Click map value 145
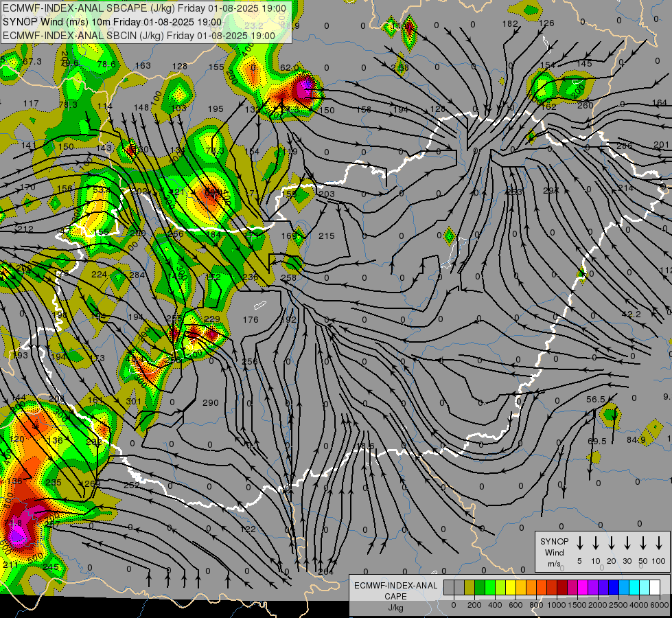Image resolution: width=672 pixels, height=618 pixels. [584, 64]
